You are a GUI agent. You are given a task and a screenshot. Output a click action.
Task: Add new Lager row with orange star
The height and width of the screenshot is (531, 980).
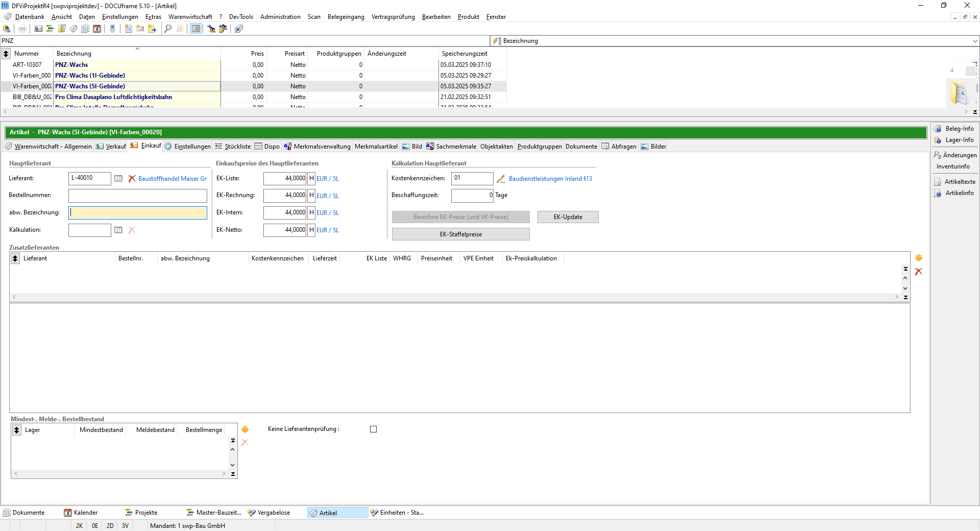tap(245, 429)
